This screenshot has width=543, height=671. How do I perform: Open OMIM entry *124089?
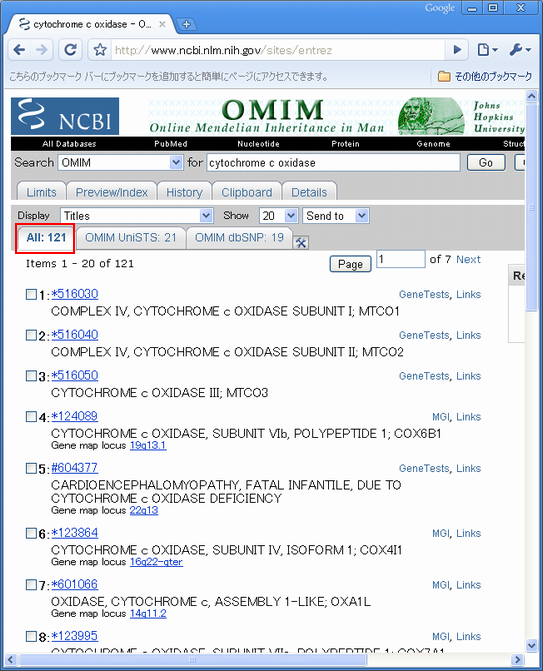coord(74,416)
